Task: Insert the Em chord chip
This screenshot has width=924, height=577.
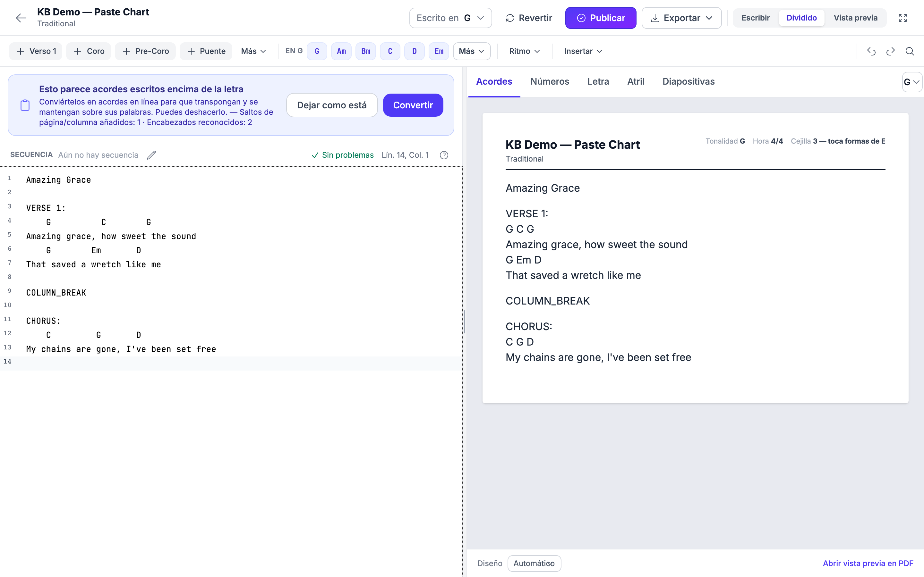Action: tap(439, 51)
